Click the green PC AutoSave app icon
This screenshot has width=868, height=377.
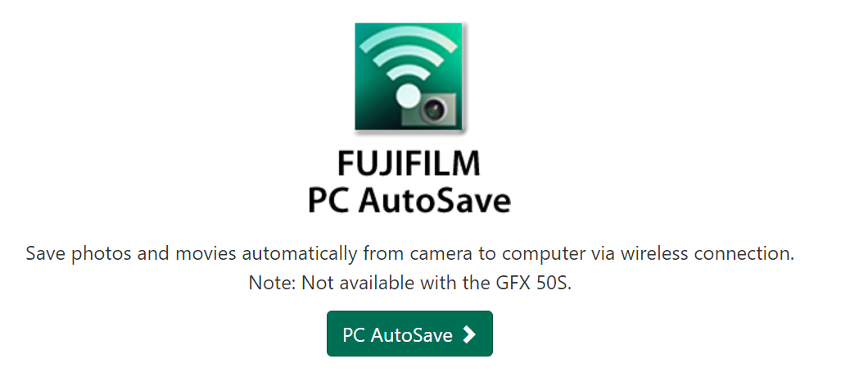(x=409, y=76)
